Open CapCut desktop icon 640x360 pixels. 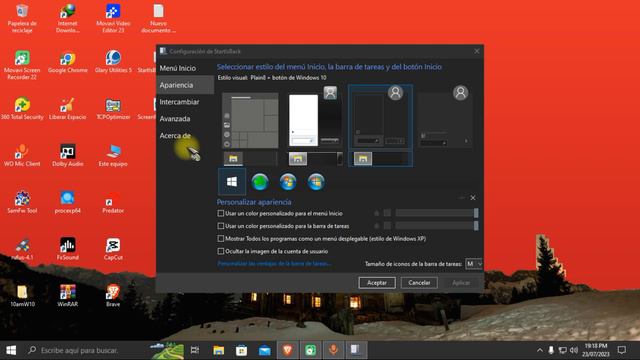click(113, 249)
